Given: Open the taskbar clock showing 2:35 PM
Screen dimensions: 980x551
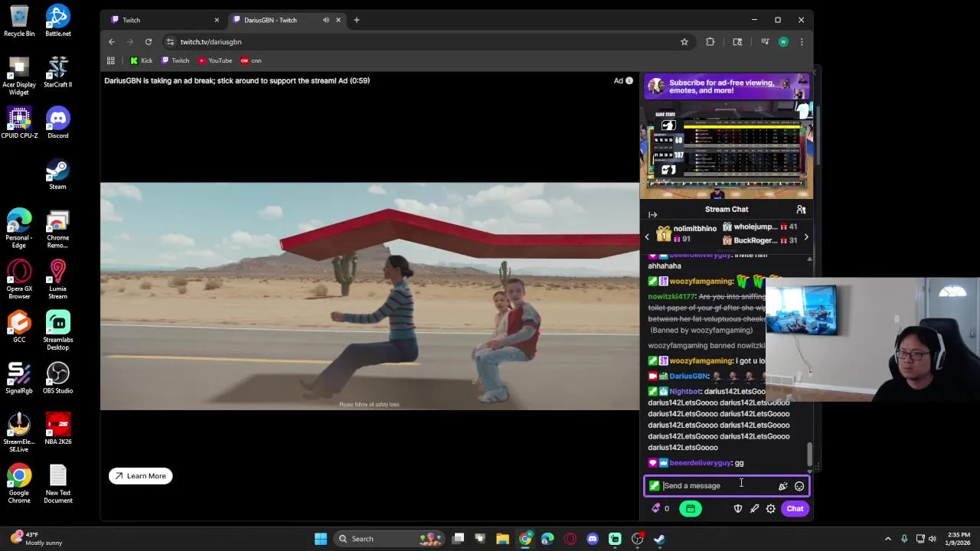Looking at the screenshot, I should (957, 539).
